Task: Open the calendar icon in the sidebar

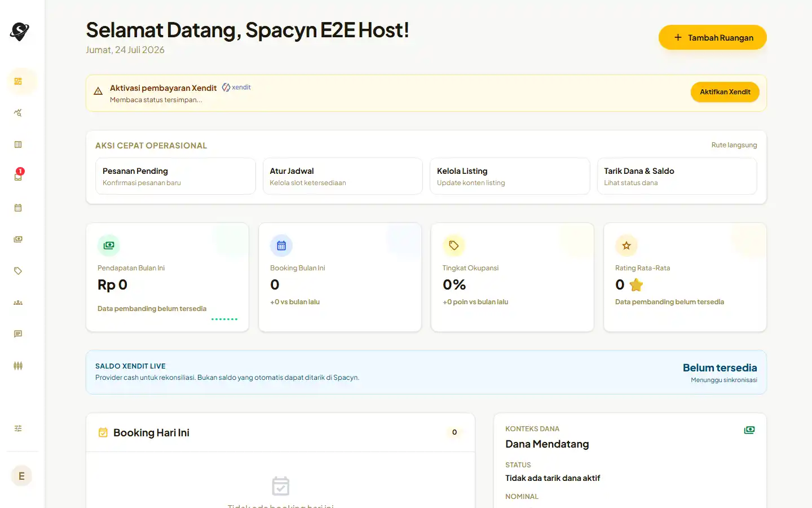Action: (18, 208)
